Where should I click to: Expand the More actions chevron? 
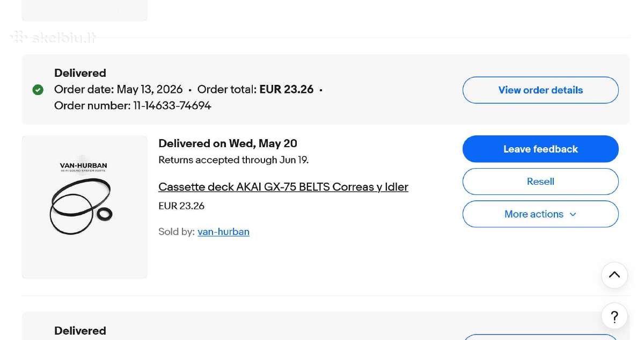tap(573, 214)
